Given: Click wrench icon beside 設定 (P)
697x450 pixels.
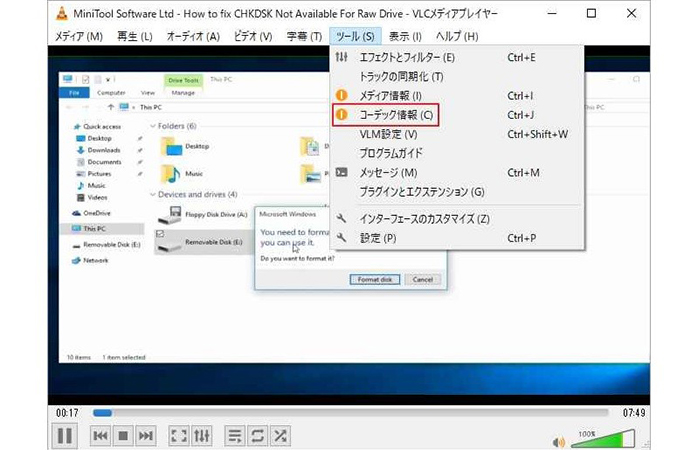Looking at the screenshot, I should (x=341, y=237).
